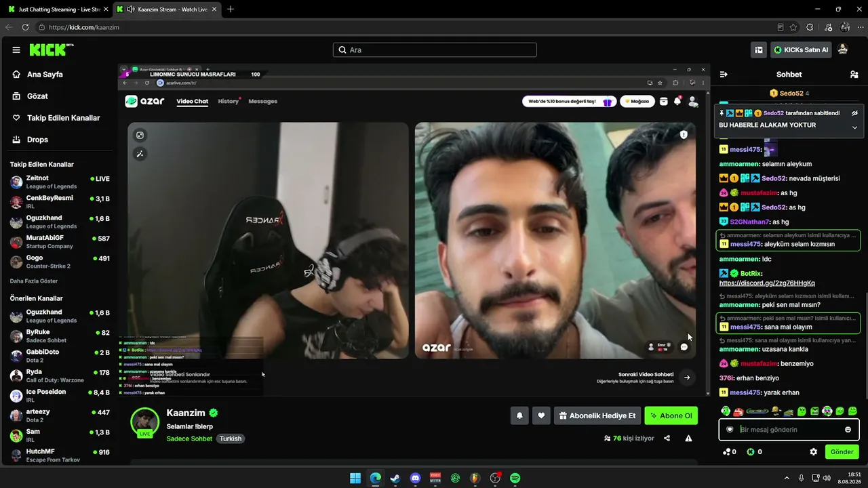Open Discord from the taskbar
868x488 pixels.
point(416,479)
